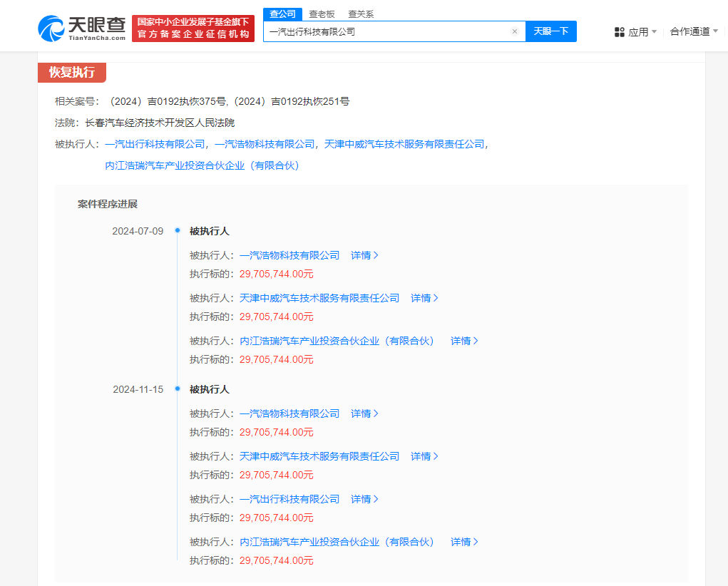View 详情 for 内江浩瑞 under 2024-07-09

(464, 341)
